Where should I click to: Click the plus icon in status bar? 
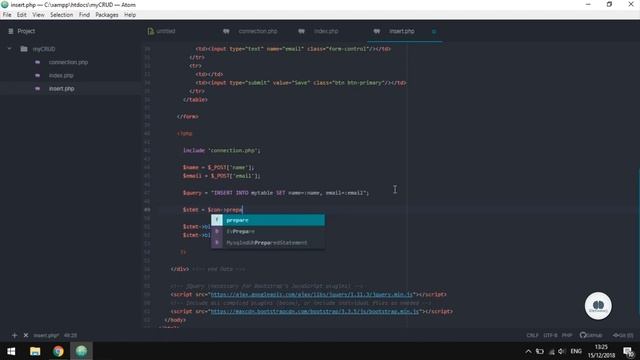[14, 336]
